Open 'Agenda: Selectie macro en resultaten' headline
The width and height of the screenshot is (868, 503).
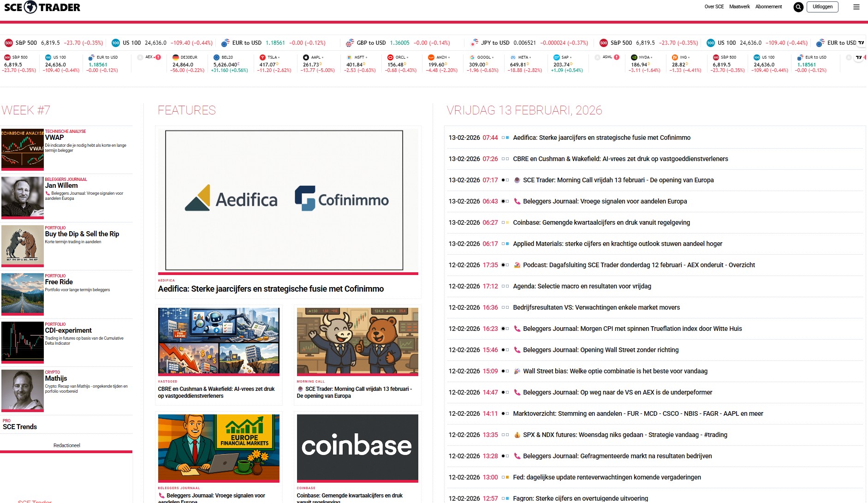click(x=582, y=286)
